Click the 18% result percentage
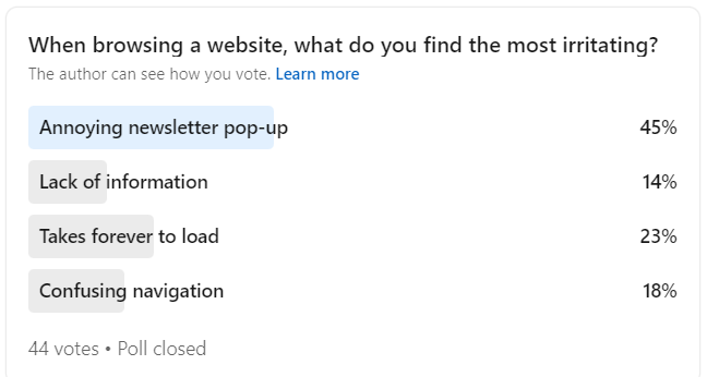 [x=659, y=291]
